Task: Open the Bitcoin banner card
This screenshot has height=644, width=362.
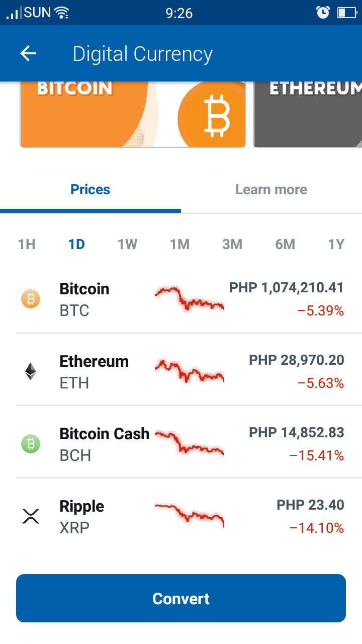Action: tap(133, 114)
